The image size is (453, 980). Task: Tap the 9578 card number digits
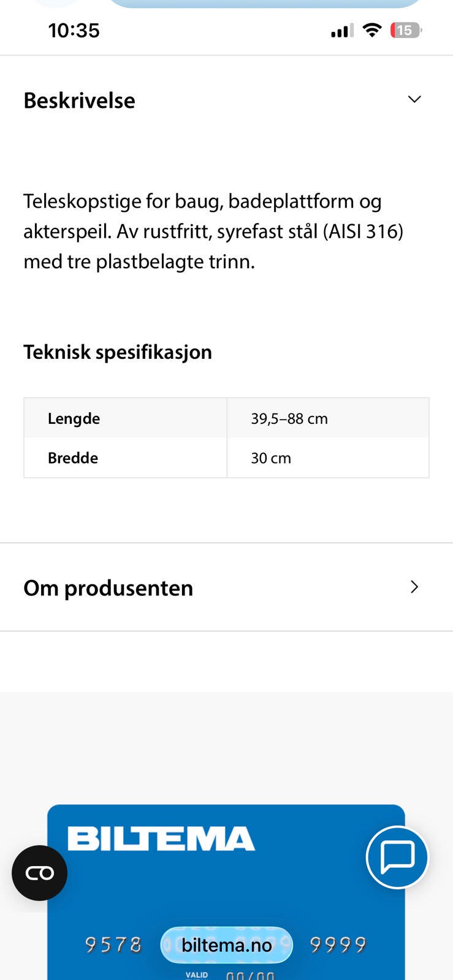(113, 944)
